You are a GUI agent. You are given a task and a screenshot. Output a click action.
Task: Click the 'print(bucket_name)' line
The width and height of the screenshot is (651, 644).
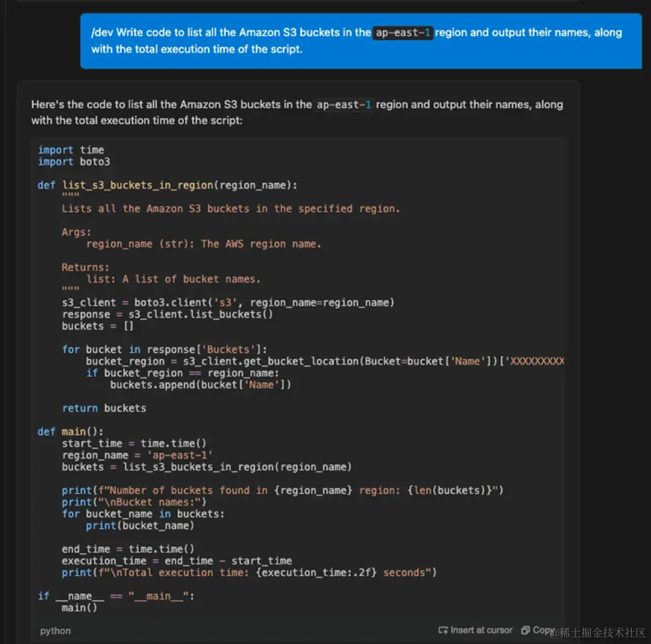pos(140,526)
